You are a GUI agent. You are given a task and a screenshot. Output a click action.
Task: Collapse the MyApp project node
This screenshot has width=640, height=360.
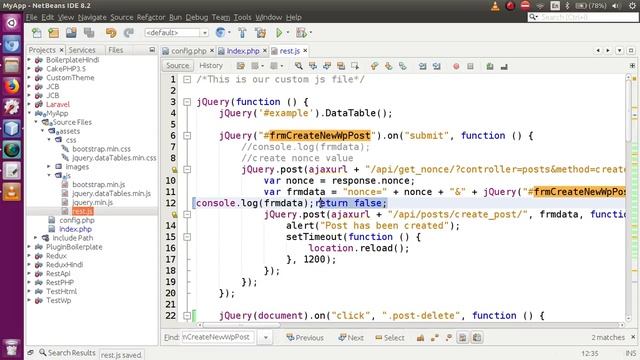pyautogui.click(x=29, y=113)
